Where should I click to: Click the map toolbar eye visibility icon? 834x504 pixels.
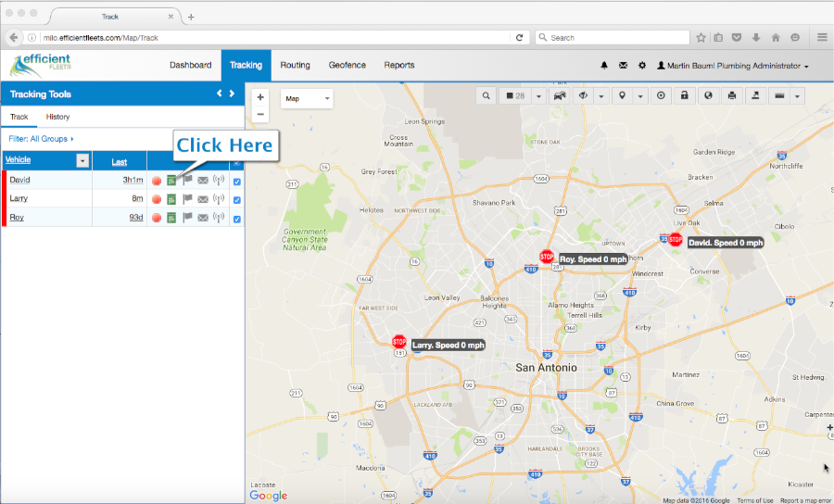click(x=584, y=96)
